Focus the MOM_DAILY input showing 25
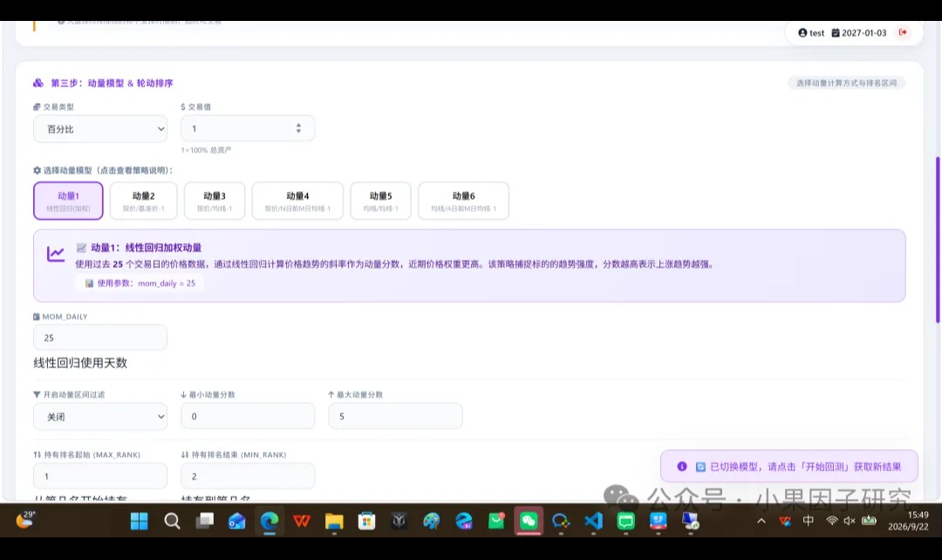942x560 pixels. tap(100, 338)
